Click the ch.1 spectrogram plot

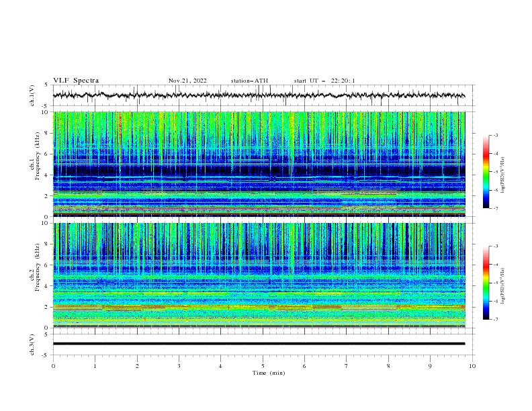pyautogui.click(x=259, y=164)
